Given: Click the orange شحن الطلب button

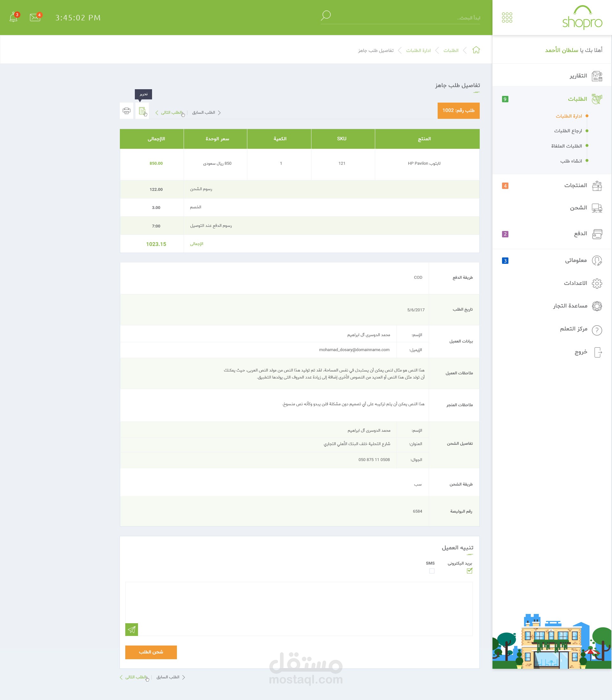Looking at the screenshot, I should click(x=151, y=652).
